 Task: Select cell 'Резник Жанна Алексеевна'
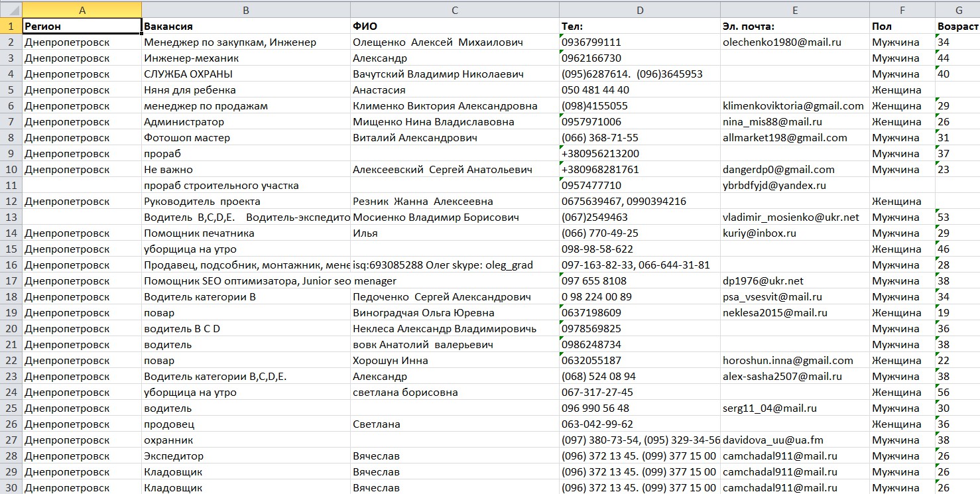tap(455, 202)
